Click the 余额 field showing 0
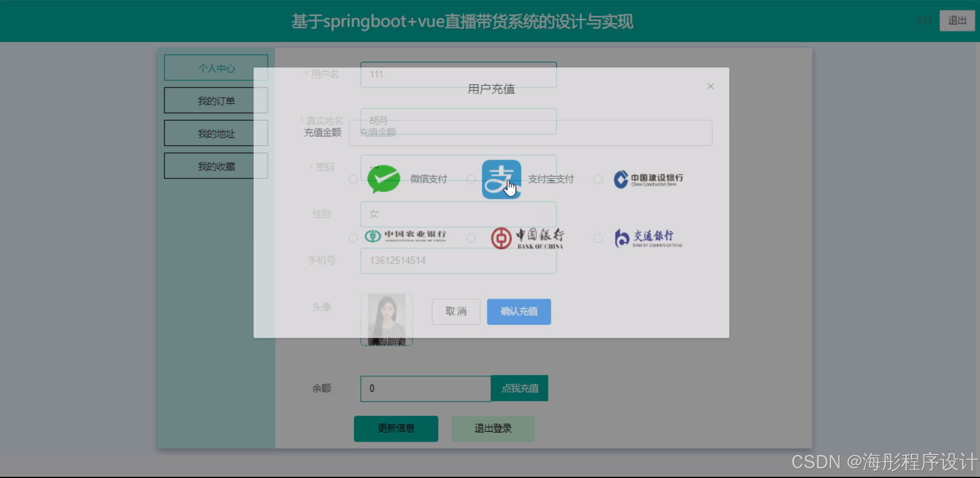 (426, 388)
